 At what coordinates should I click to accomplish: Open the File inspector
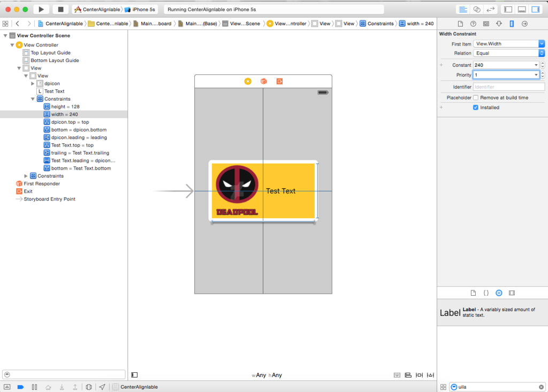(x=460, y=24)
